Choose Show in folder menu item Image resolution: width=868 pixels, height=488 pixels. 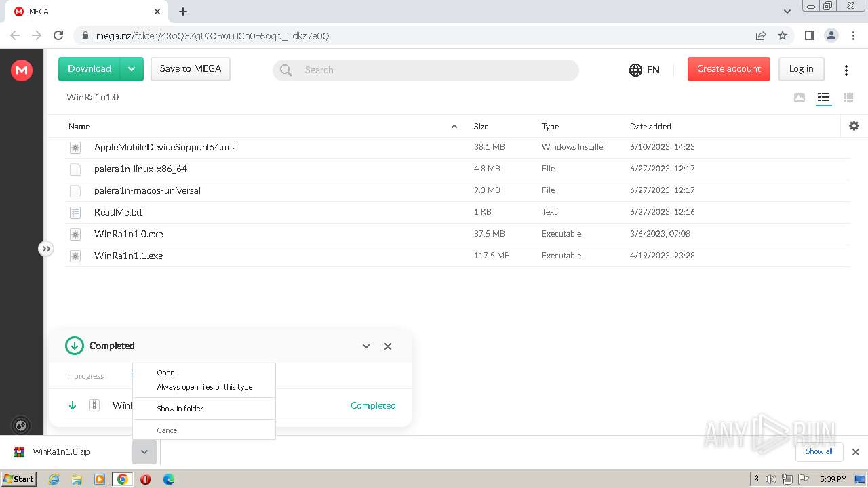(204, 409)
